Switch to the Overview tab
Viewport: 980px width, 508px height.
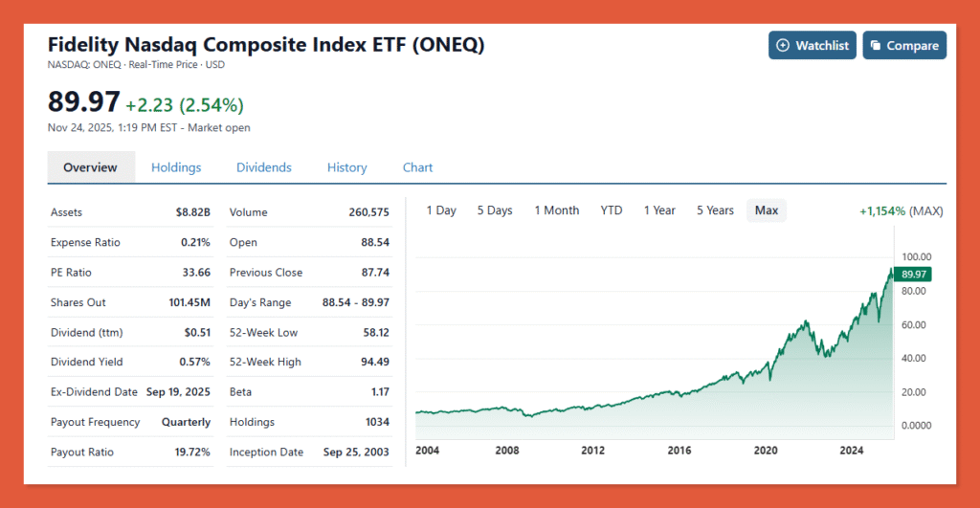coord(90,167)
